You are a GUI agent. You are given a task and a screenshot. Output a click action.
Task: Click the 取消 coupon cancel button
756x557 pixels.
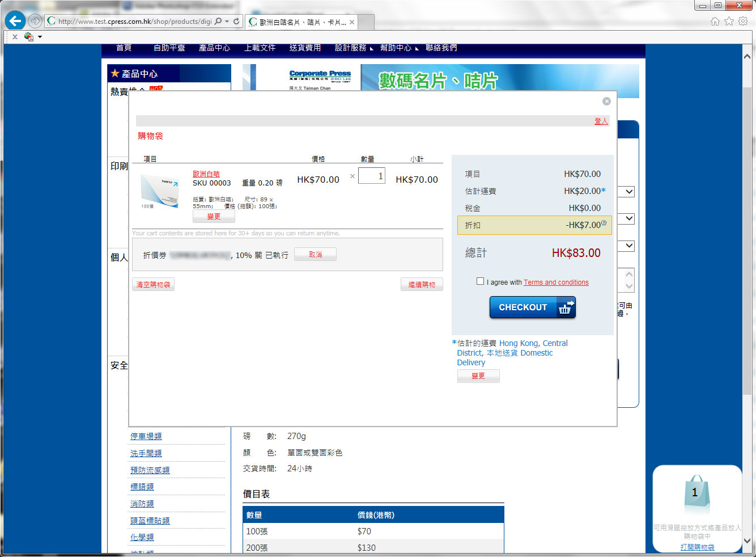click(315, 255)
